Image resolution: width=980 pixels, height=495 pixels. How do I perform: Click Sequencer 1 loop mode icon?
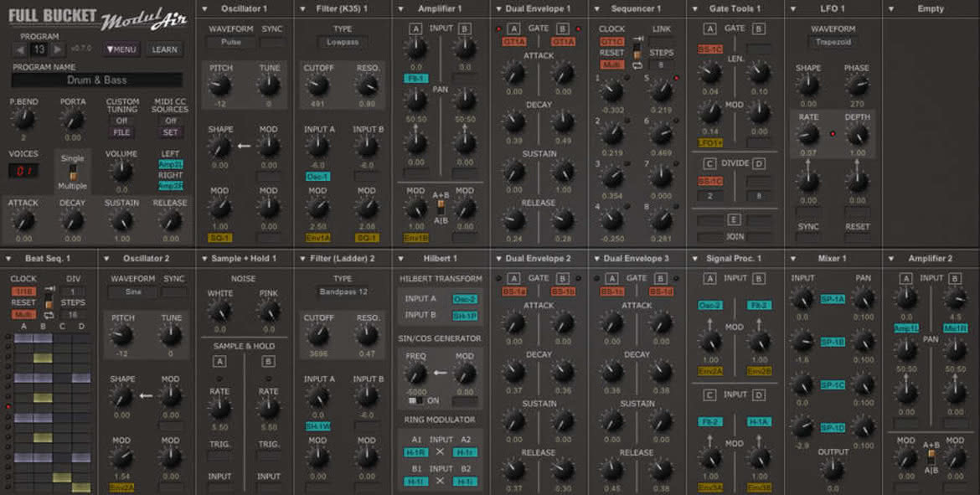coord(637,65)
